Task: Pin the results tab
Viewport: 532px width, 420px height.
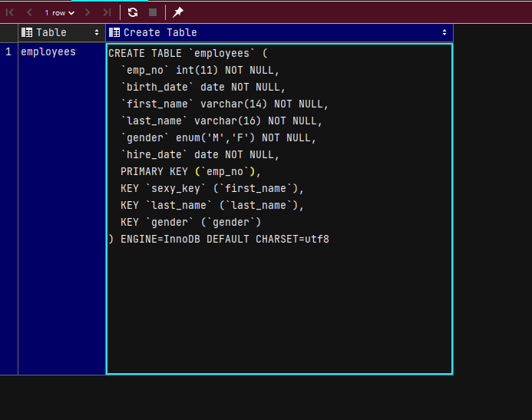Action: click(178, 12)
